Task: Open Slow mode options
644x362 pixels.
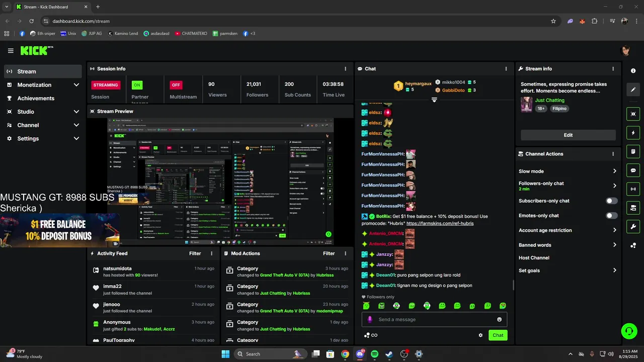Action: click(x=568, y=171)
